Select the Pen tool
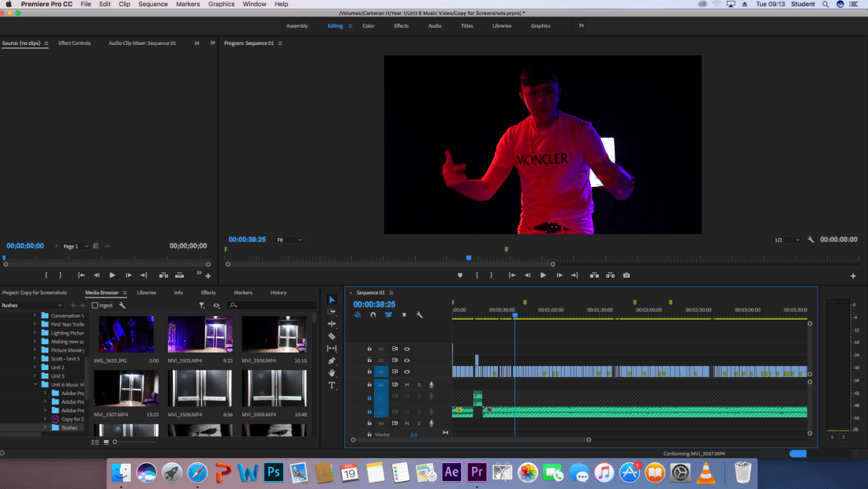 click(x=331, y=360)
